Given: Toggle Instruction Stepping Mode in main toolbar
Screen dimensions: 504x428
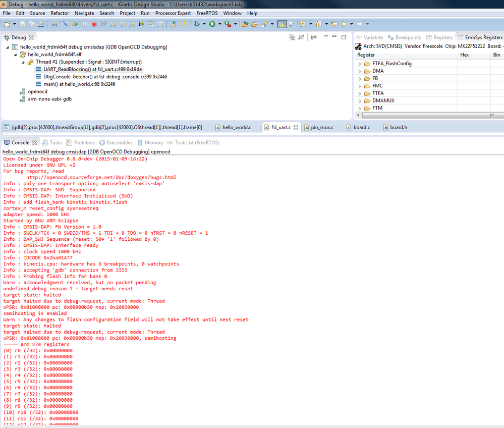Looking at the screenshot, I should tap(141, 24).
